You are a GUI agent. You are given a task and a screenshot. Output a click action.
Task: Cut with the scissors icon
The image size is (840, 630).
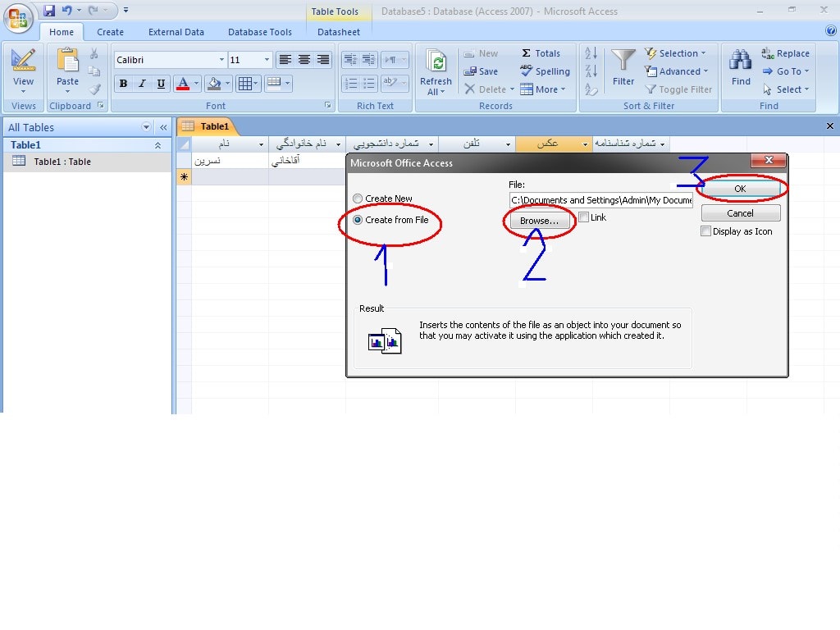click(94, 53)
